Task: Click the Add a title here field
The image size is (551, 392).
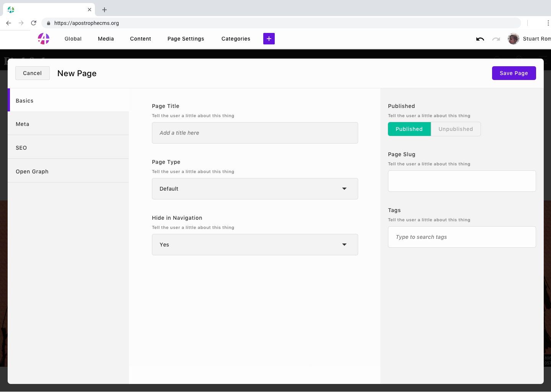Action: point(255,133)
